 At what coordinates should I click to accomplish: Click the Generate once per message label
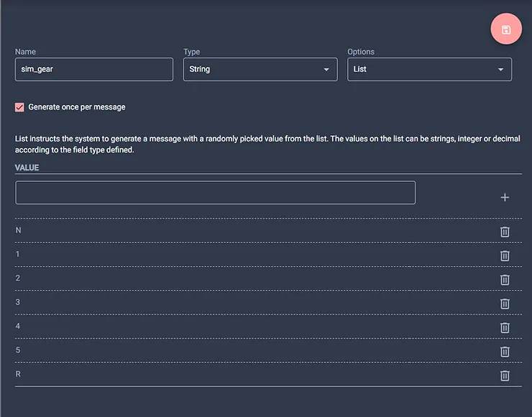[x=77, y=107]
